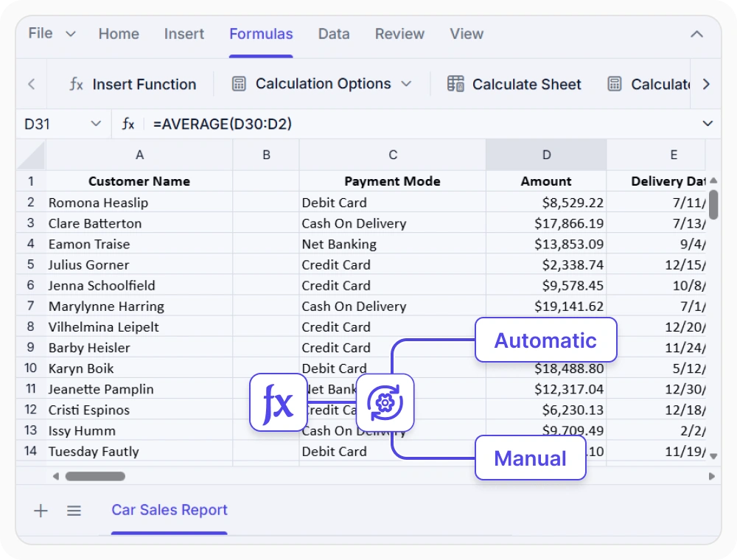Click amount cell $2,338.74
This screenshot has width=737, height=560.
(546, 265)
